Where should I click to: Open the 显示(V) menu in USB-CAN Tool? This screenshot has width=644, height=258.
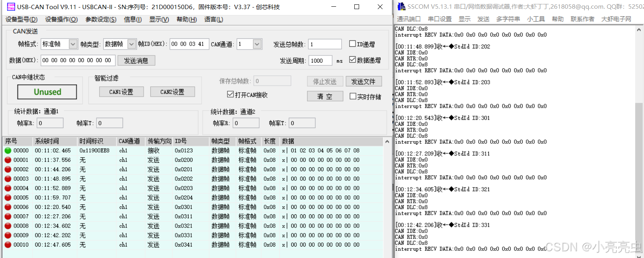coord(159,19)
